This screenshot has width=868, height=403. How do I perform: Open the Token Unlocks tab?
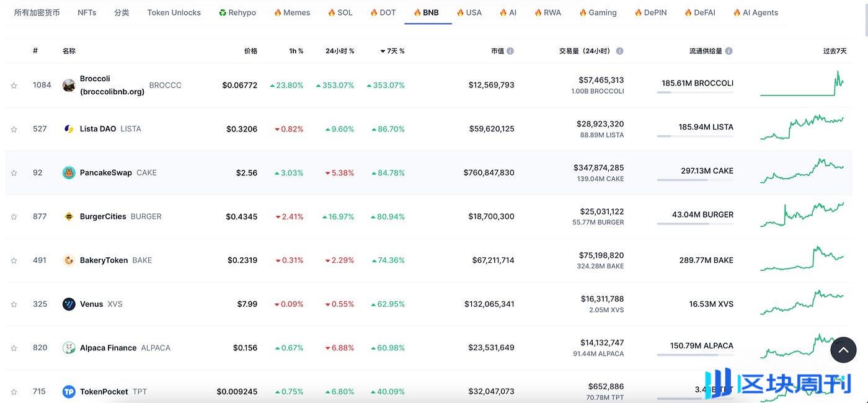click(x=174, y=12)
